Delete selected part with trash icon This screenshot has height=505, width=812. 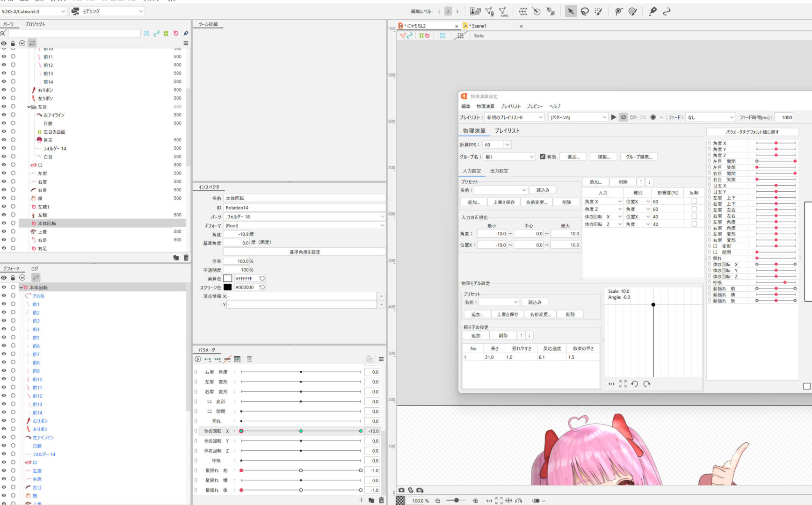[x=186, y=258]
